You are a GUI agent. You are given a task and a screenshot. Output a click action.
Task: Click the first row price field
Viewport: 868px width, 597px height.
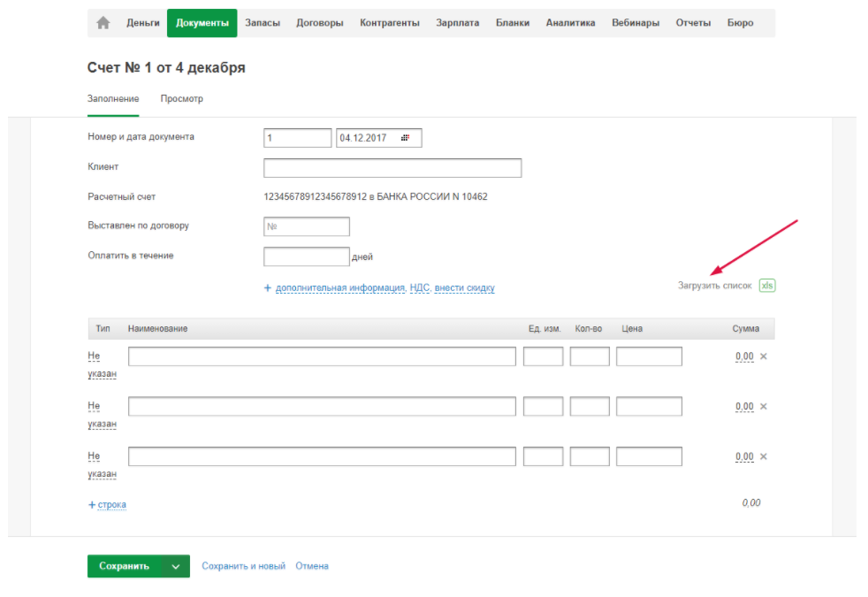649,356
